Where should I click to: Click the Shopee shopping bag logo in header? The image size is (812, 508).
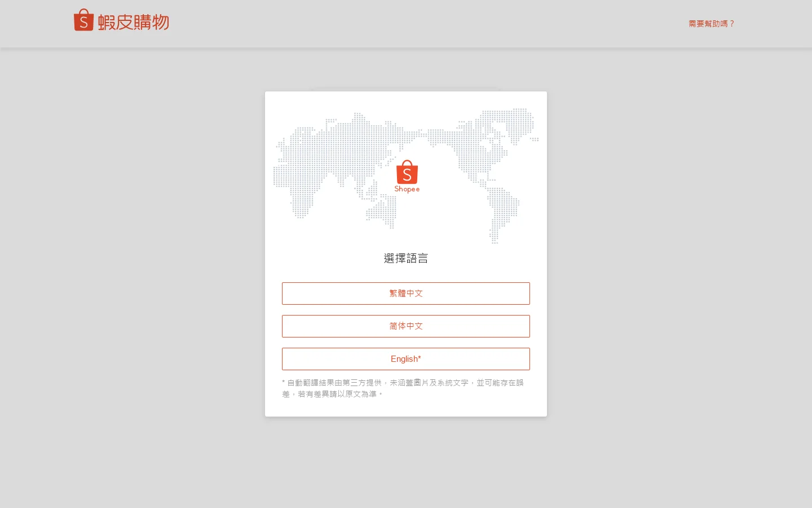point(83,20)
